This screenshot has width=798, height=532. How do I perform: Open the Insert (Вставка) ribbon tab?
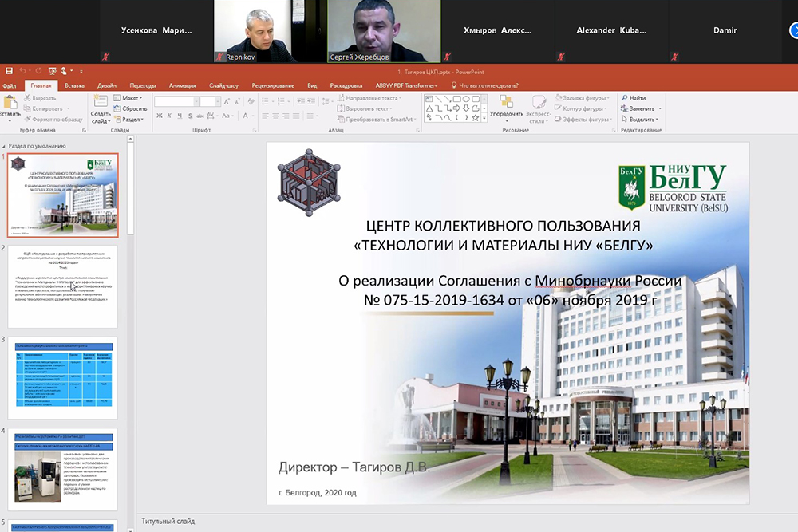74,85
